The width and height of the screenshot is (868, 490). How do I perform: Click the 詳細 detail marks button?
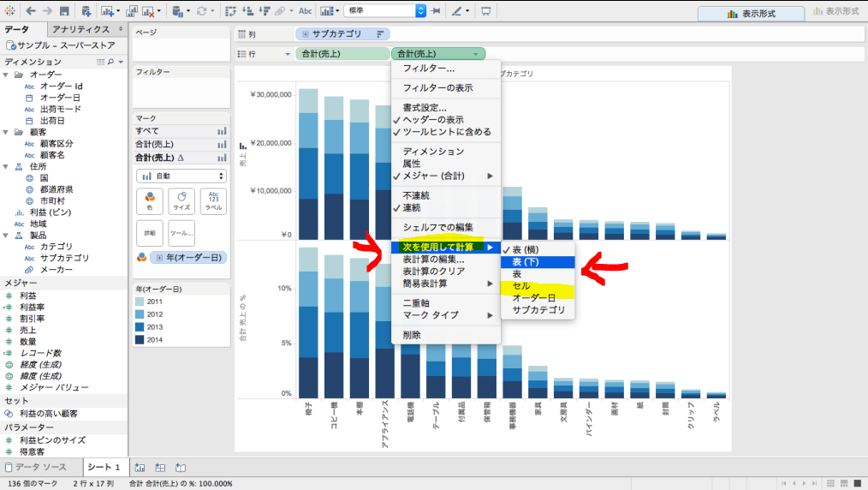150,233
